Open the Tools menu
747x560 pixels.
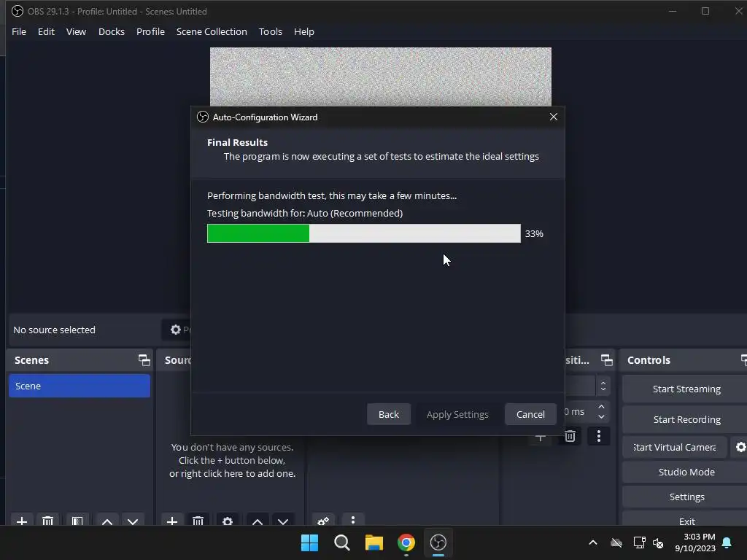point(270,31)
